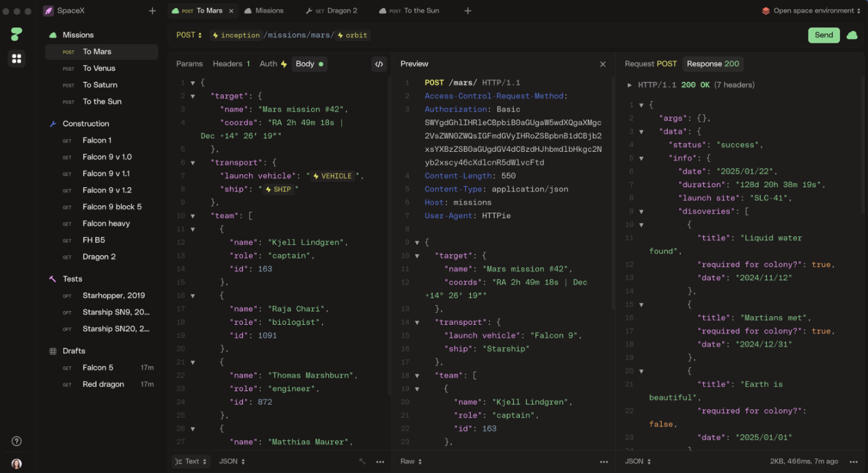Open the To Venus request in sidebar
Viewport: 868px width, 473px height.
(x=102, y=68)
